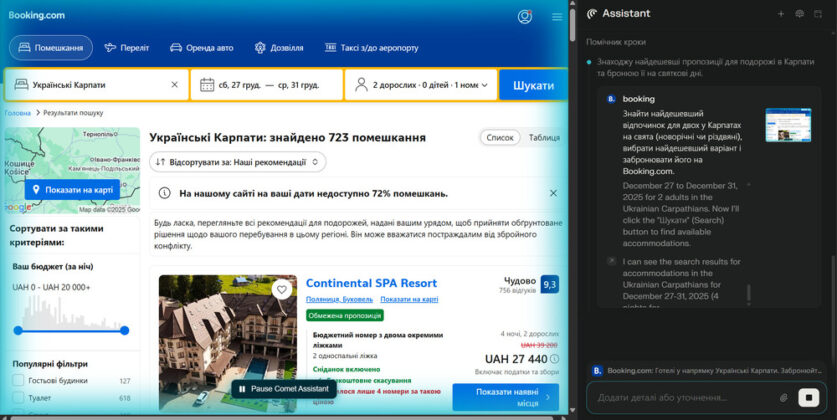Viewport: 837px width, 420px height.
Task: Open the Оренда авто tab
Action: click(x=202, y=47)
